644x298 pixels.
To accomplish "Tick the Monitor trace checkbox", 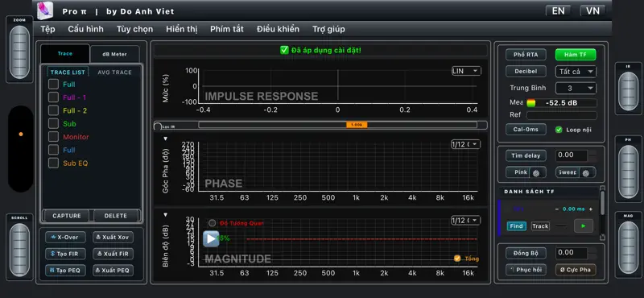I will click(x=53, y=137).
